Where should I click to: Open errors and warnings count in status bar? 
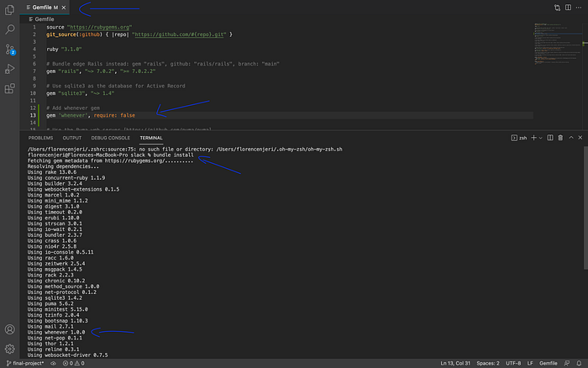[73, 363]
